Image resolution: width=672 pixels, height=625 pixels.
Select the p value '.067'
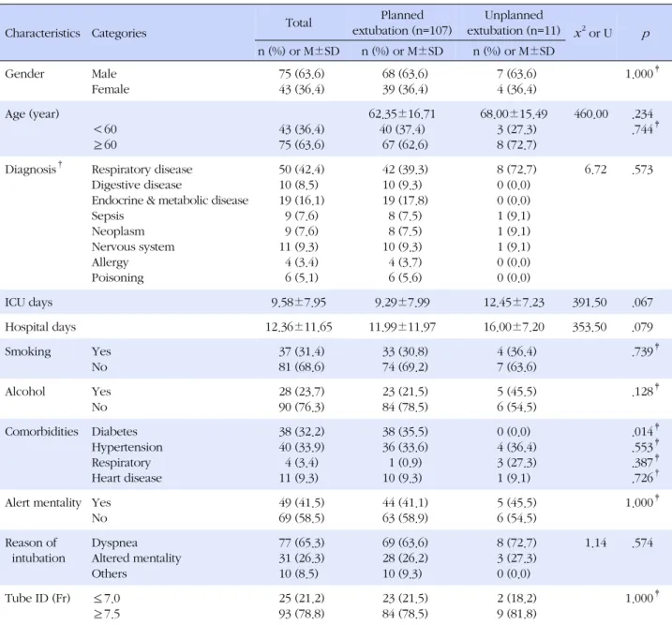(x=642, y=303)
